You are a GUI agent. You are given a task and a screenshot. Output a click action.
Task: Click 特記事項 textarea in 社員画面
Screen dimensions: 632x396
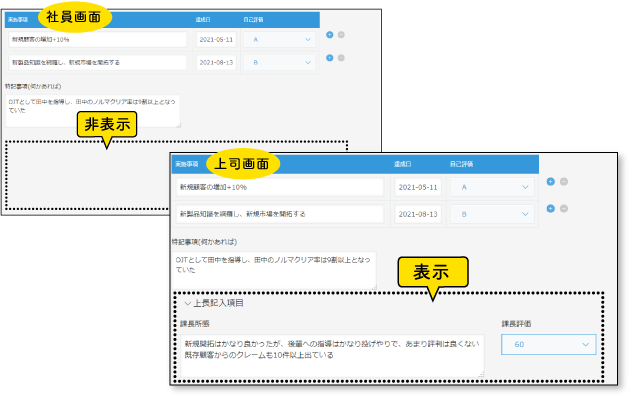pos(93,111)
